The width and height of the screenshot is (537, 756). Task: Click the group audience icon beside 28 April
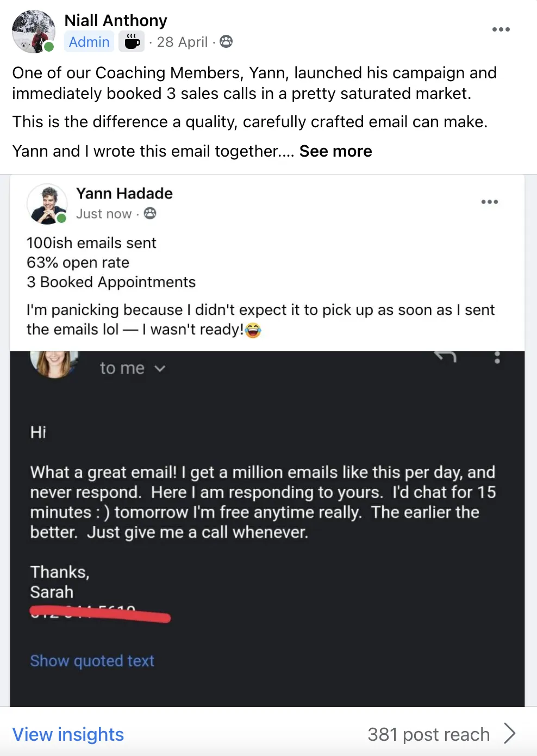click(x=226, y=41)
